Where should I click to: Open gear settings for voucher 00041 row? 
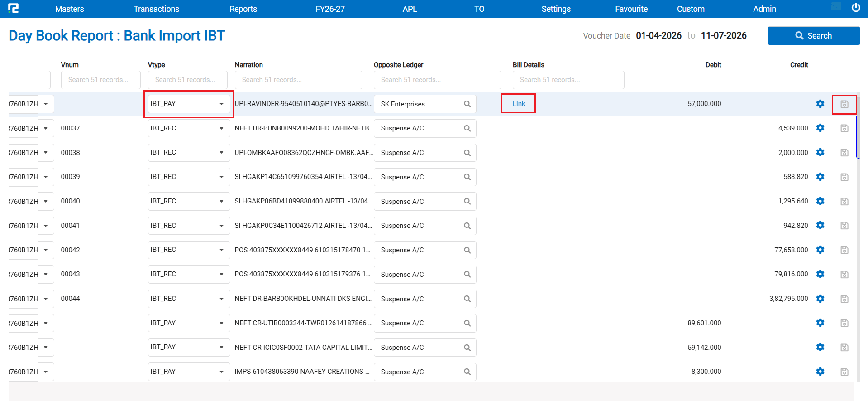coord(820,225)
